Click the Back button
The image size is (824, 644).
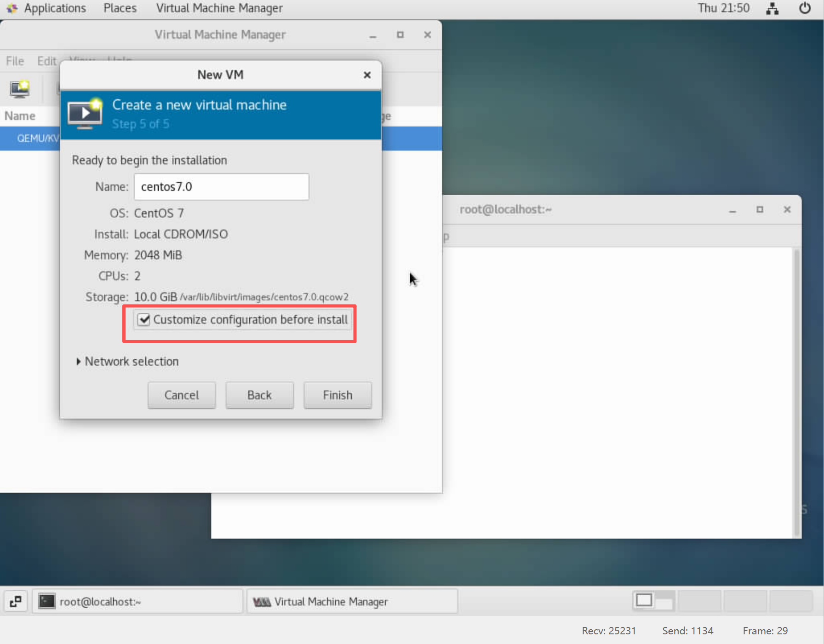pos(259,395)
